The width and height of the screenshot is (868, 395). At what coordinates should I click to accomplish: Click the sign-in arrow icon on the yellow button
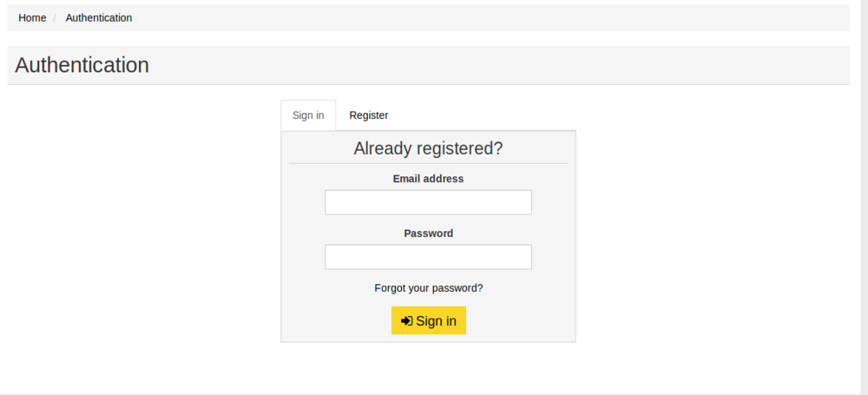(406, 321)
